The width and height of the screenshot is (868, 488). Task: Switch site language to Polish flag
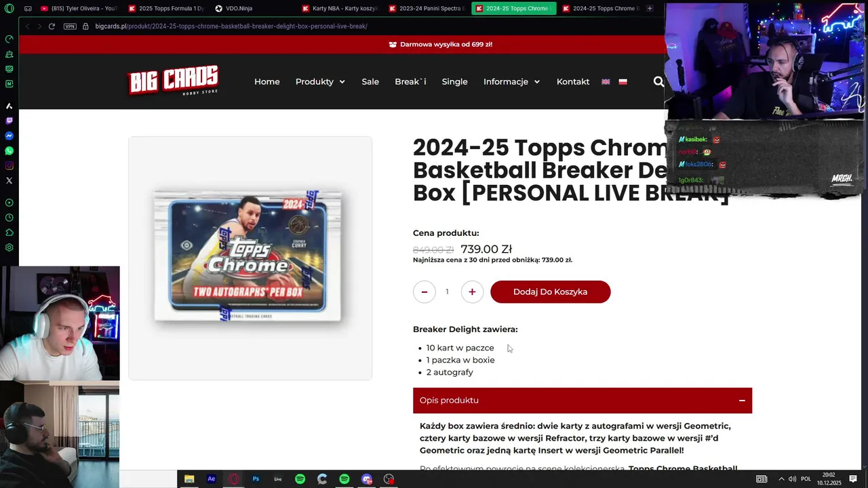[x=623, y=81]
